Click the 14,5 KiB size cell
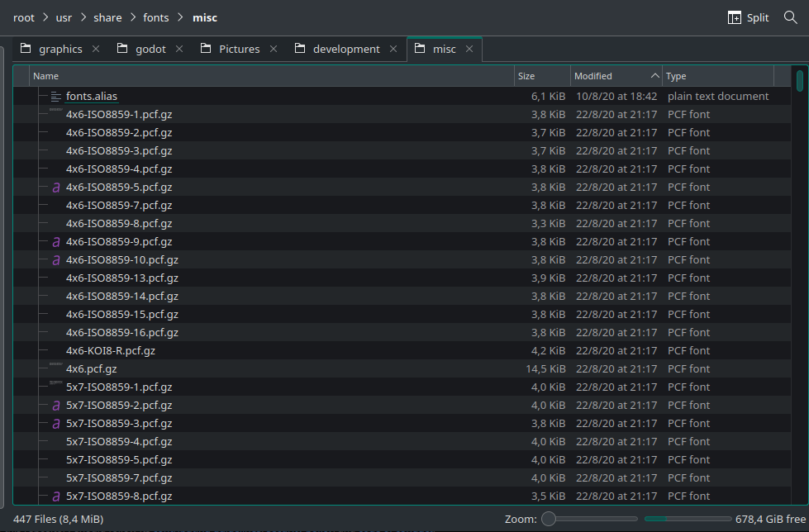Image resolution: width=809 pixels, height=532 pixels. [x=545, y=369]
